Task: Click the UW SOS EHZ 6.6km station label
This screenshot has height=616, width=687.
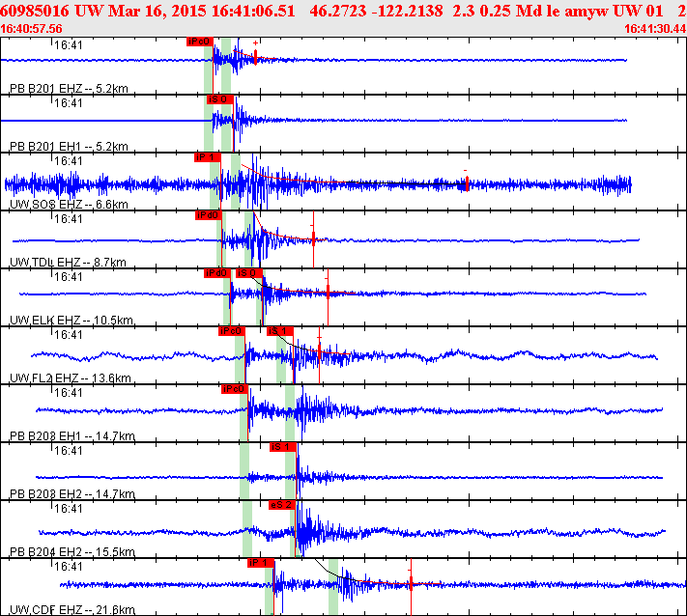Action: pyautogui.click(x=69, y=205)
